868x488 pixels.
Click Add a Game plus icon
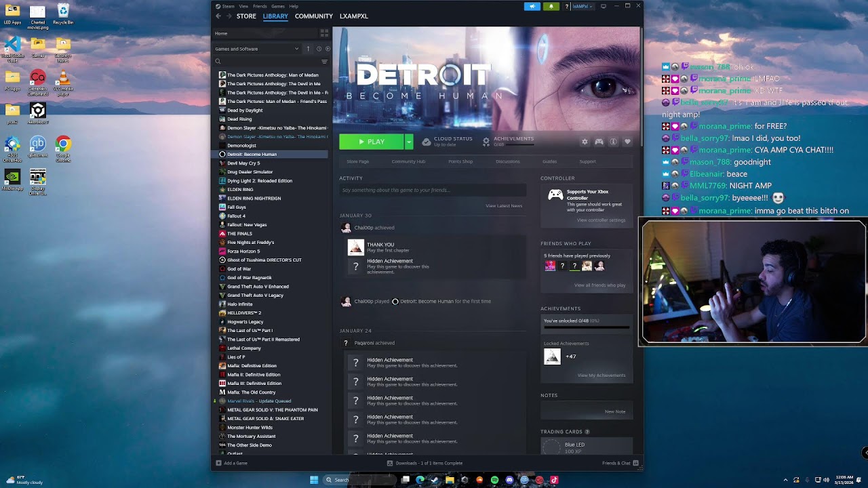(x=218, y=463)
